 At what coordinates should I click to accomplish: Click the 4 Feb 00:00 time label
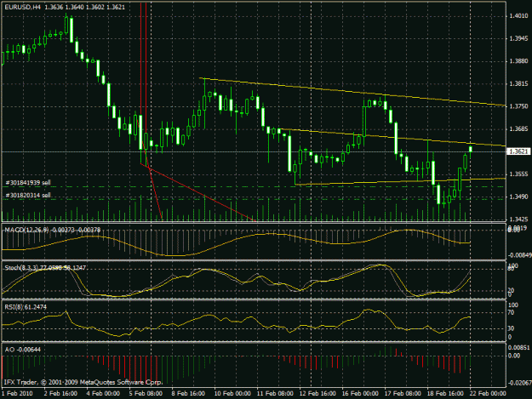click(103, 393)
